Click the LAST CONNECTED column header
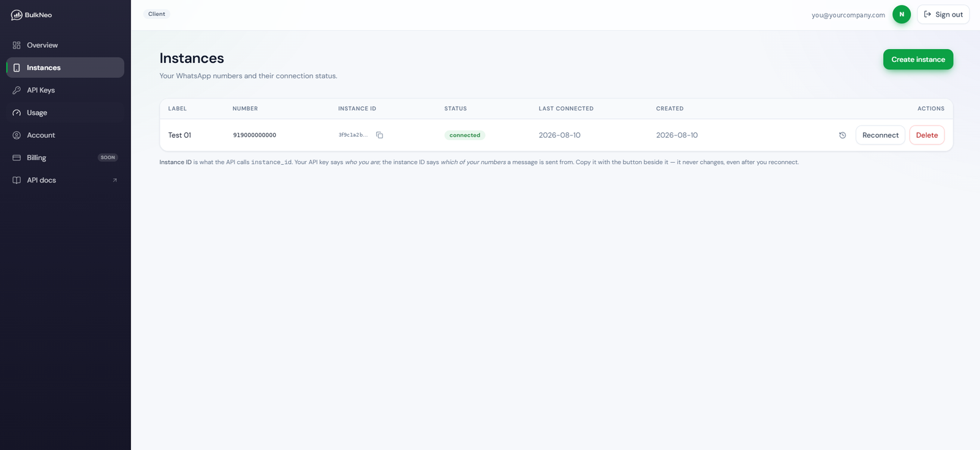This screenshot has height=450, width=980. point(566,109)
